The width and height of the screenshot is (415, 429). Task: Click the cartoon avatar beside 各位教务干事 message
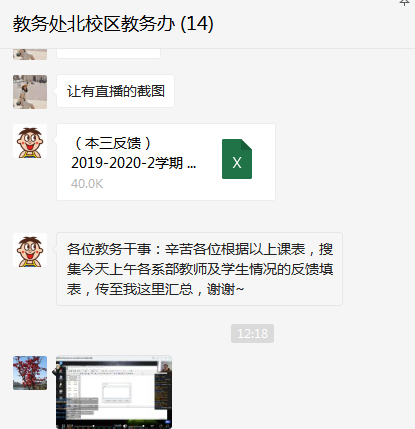click(x=30, y=250)
